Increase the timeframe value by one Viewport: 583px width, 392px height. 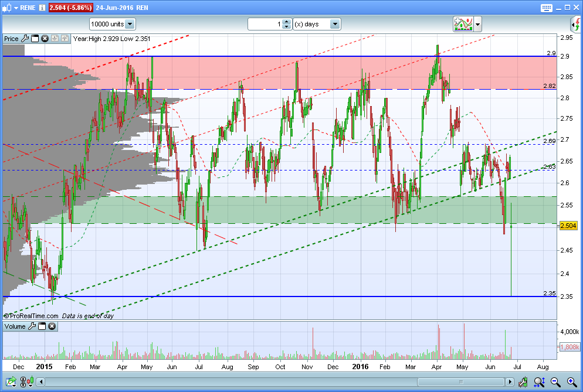coord(286,22)
